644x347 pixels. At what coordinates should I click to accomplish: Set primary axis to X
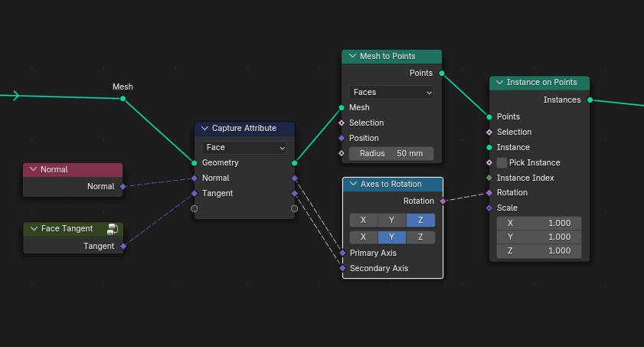pos(363,220)
